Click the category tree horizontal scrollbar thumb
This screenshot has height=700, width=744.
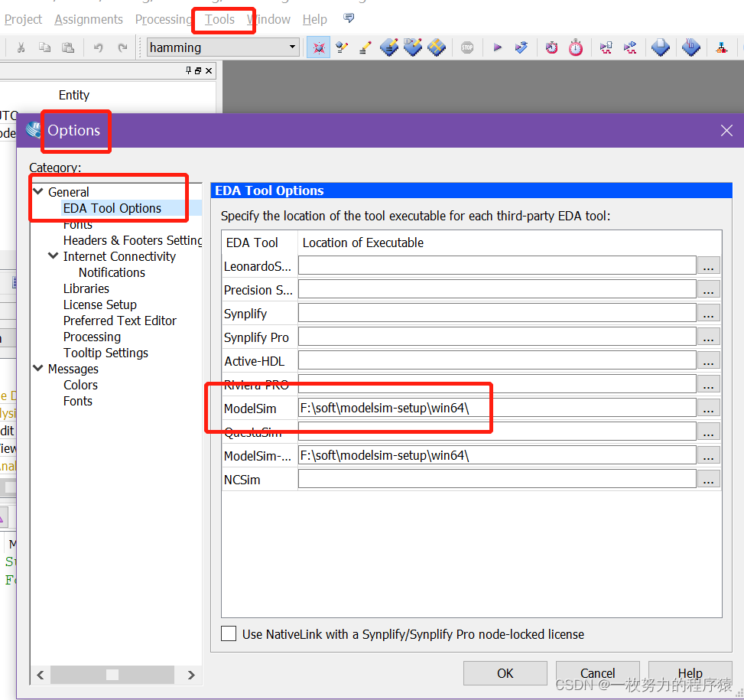coord(112,675)
